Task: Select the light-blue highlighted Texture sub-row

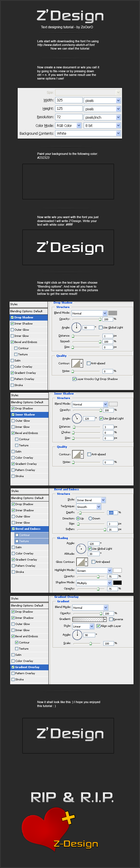Action: [x=32, y=541]
